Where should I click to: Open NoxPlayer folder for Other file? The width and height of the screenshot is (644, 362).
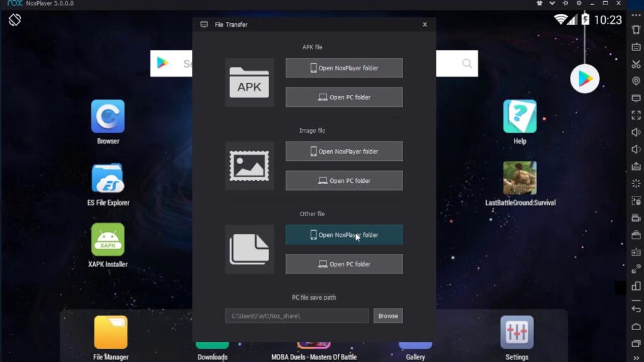click(x=344, y=235)
